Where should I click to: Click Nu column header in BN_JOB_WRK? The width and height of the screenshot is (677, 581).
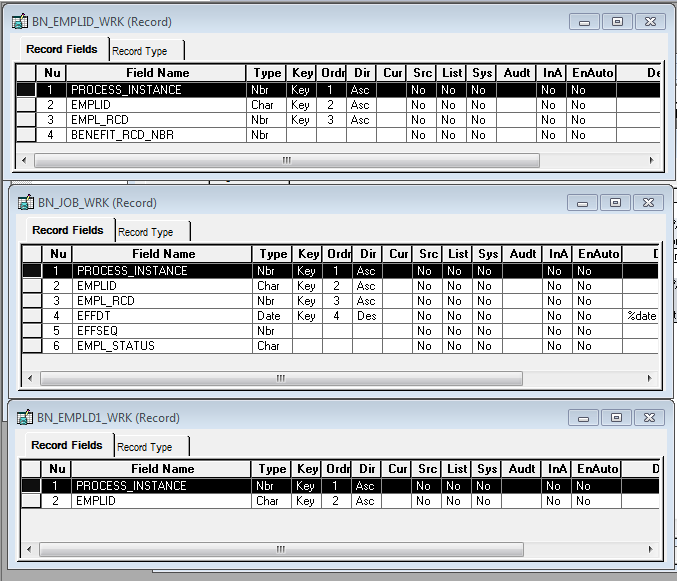pos(58,254)
